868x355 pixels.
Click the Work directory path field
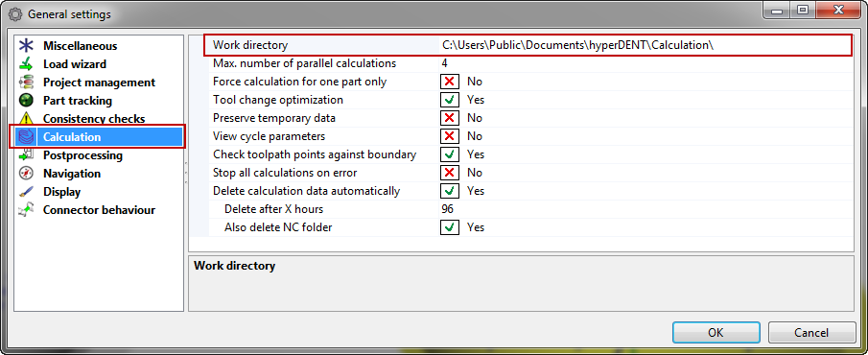click(x=645, y=45)
